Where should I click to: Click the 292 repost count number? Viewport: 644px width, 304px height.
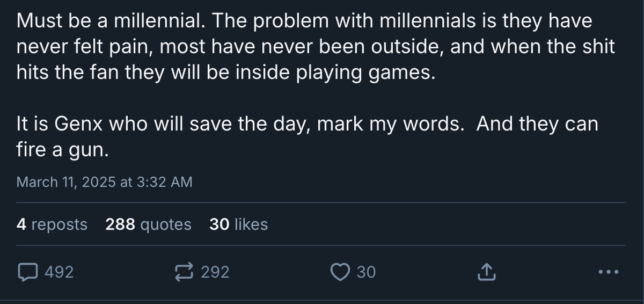click(215, 272)
